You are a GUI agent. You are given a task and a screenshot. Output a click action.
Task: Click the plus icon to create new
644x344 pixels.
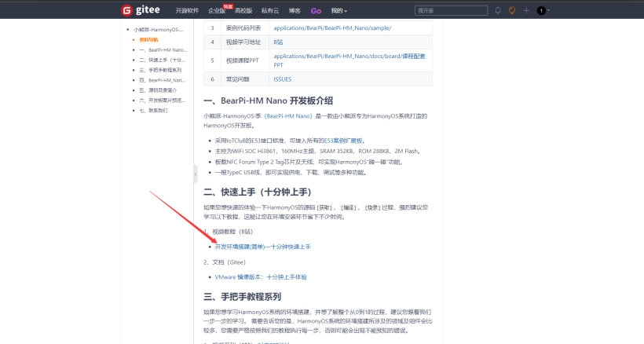(x=526, y=10)
